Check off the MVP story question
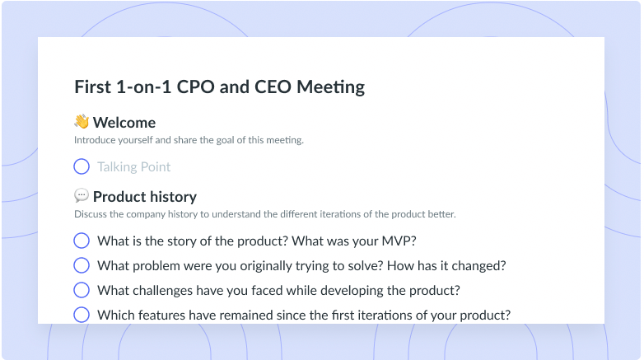Image resolution: width=644 pixels, height=360 pixels. [82, 241]
